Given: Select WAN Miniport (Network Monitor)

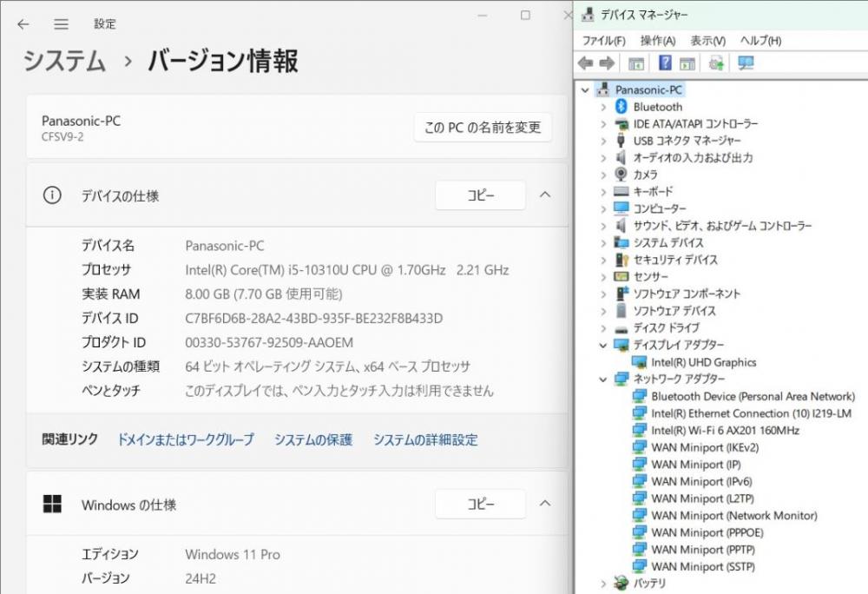Looking at the screenshot, I should [734, 515].
